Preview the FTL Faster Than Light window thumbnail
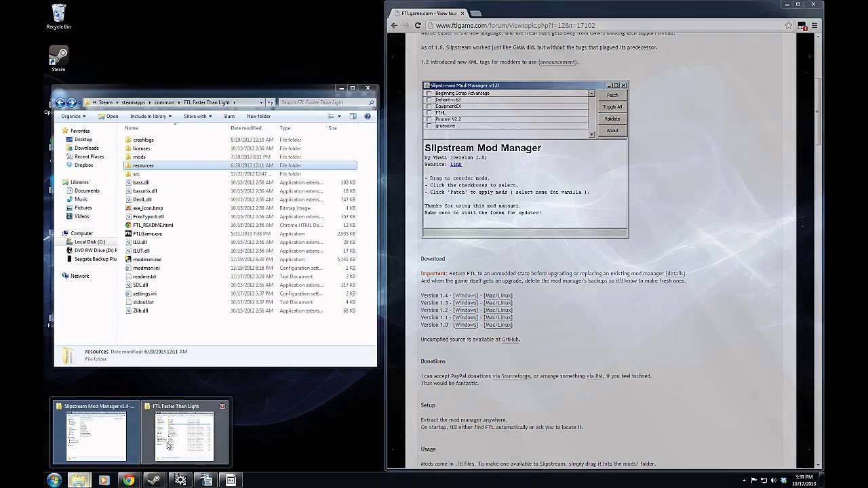868x488 pixels. pos(184,432)
